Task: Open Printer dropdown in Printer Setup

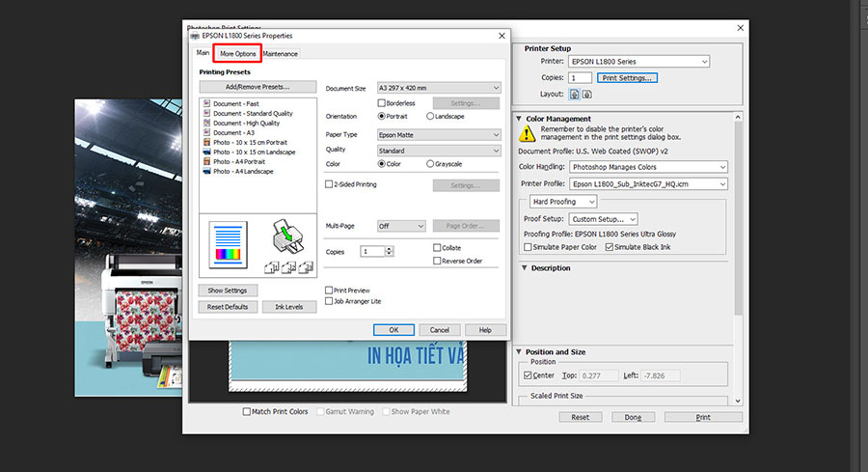Action: pyautogui.click(x=638, y=62)
